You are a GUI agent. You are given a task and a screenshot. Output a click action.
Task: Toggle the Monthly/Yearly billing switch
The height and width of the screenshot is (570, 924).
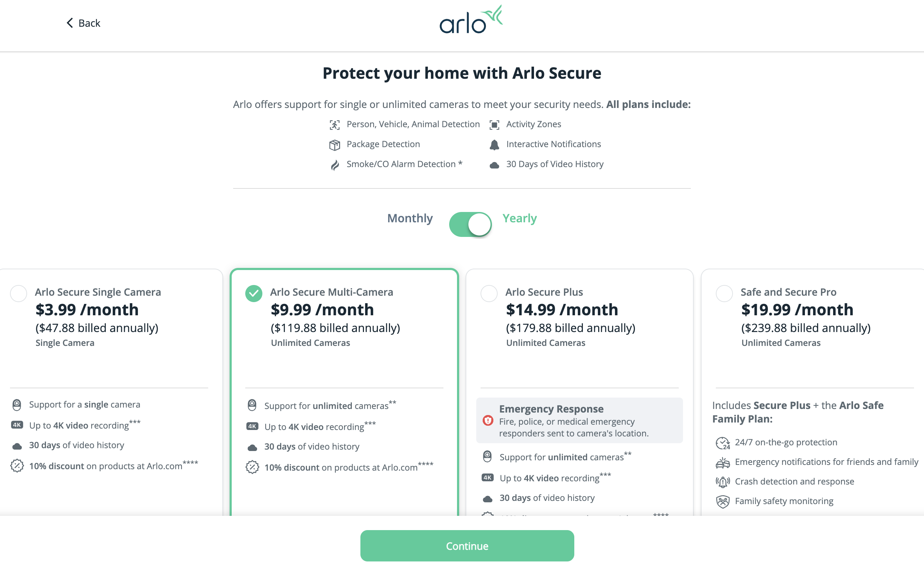pos(470,224)
